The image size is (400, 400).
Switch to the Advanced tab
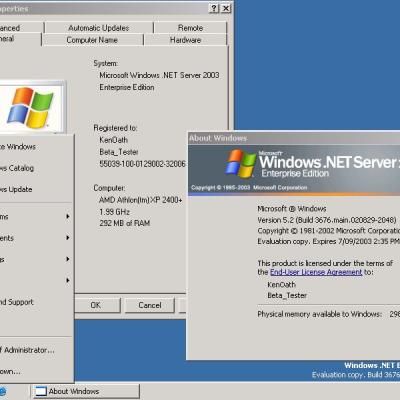[x=21, y=28]
